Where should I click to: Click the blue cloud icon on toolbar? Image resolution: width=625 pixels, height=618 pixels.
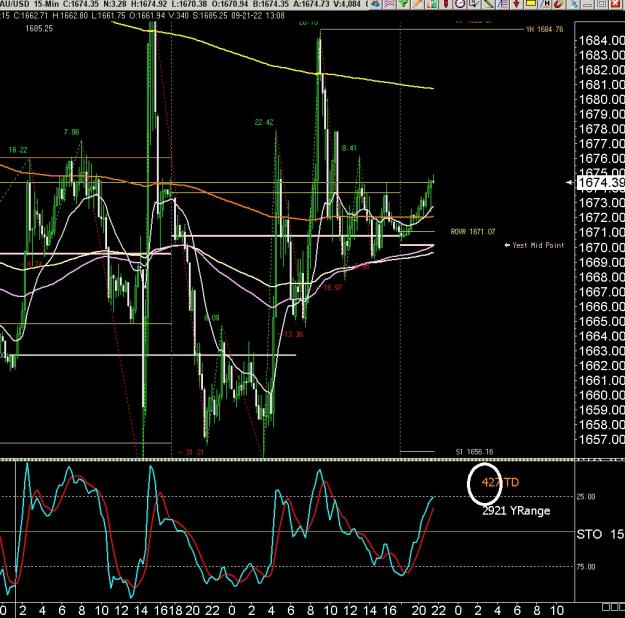click(375, 4)
